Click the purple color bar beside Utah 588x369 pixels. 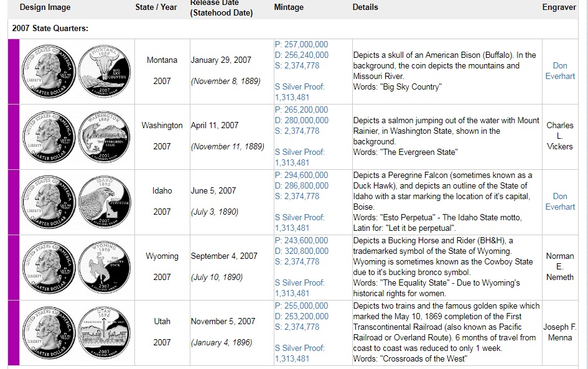14,333
